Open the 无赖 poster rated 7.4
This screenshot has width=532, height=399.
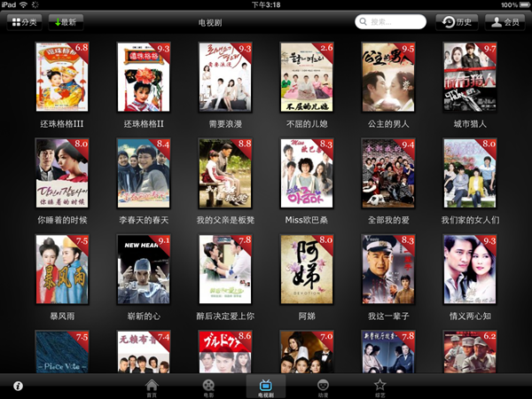[x=144, y=352]
